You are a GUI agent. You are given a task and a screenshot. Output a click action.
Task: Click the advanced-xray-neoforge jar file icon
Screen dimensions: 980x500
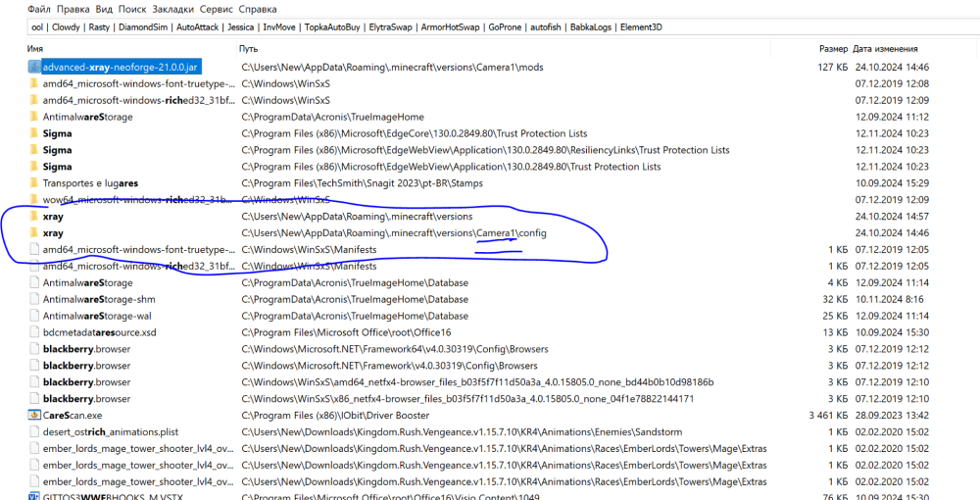pyautogui.click(x=34, y=67)
